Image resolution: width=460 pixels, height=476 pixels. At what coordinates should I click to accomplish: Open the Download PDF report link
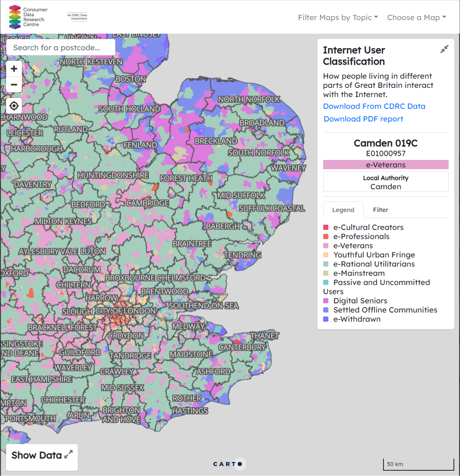click(363, 119)
